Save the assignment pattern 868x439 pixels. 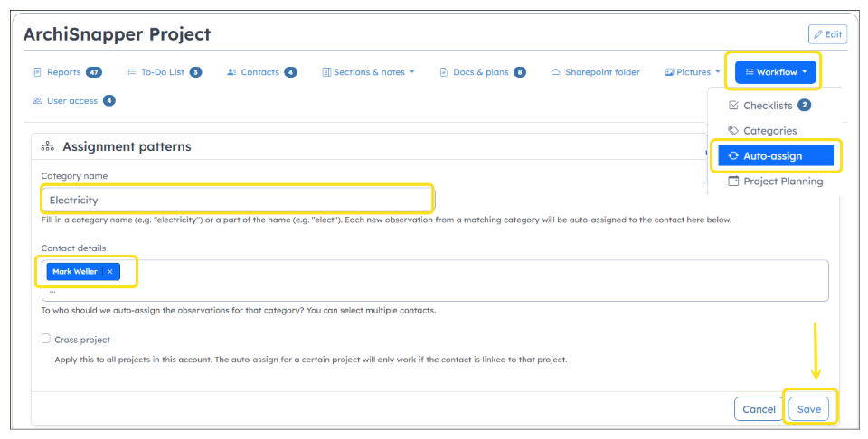pos(808,409)
